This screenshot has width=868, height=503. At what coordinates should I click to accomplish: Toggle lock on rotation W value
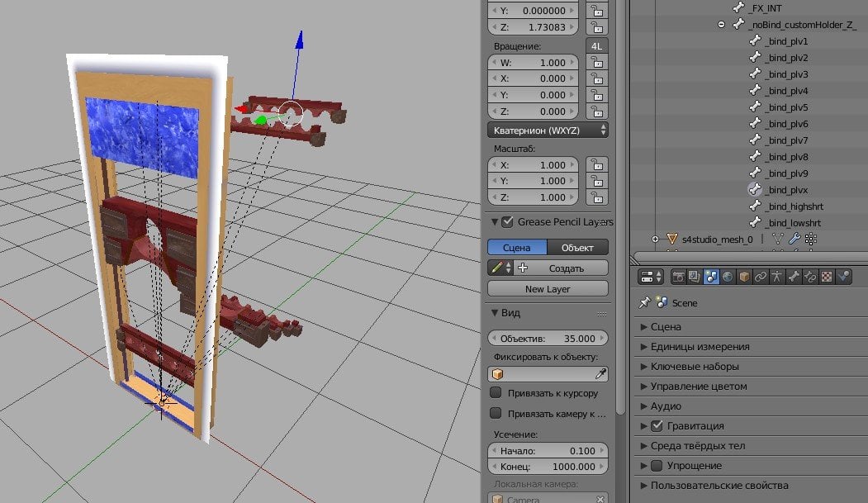click(597, 62)
